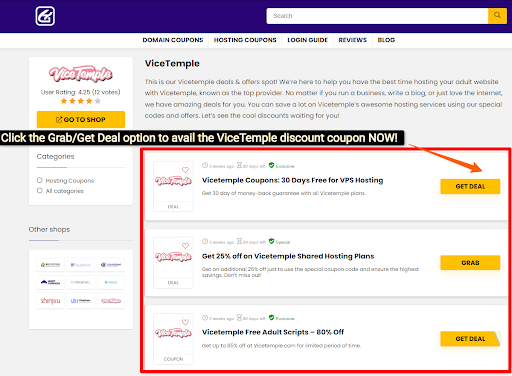Open the 'Vicetemple Free Adult Scripts – 80% Off' title

click(x=273, y=332)
